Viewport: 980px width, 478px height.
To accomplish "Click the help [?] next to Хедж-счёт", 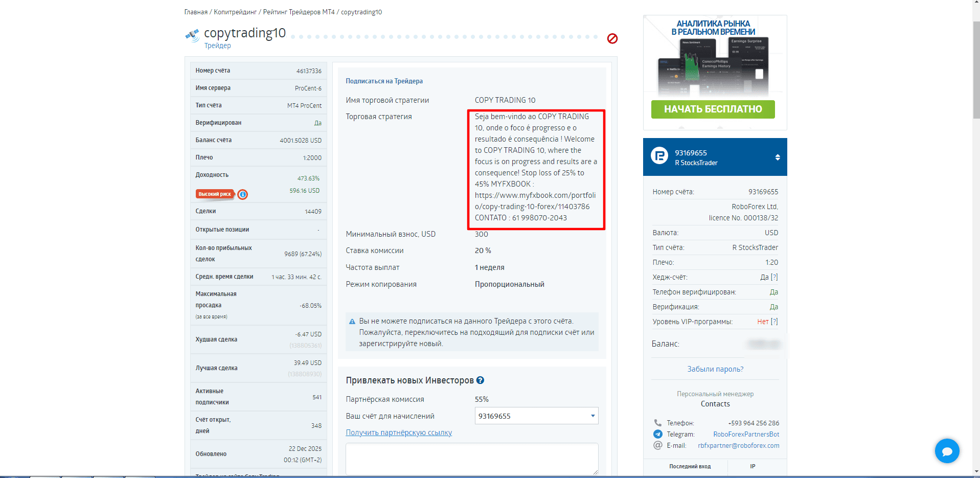I will pos(774,277).
